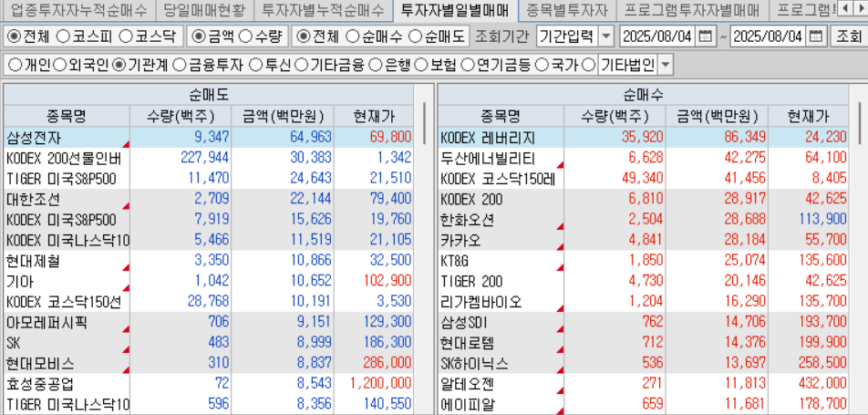Choose the 기타금융 radio button
This screenshot has width=868, height=415.
pyautogui.click(x=301, y=66)
